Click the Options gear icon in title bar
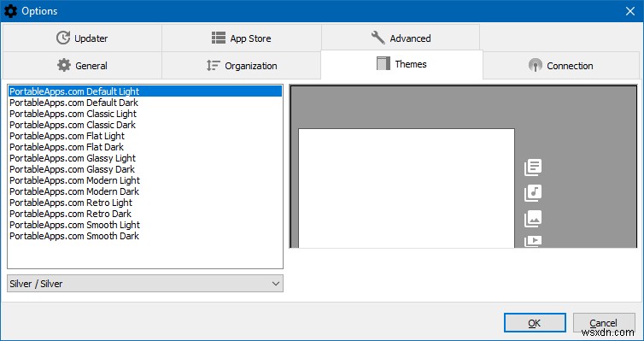Image resolution: width=644 pixels, height=341 pixels. point(11,10)
